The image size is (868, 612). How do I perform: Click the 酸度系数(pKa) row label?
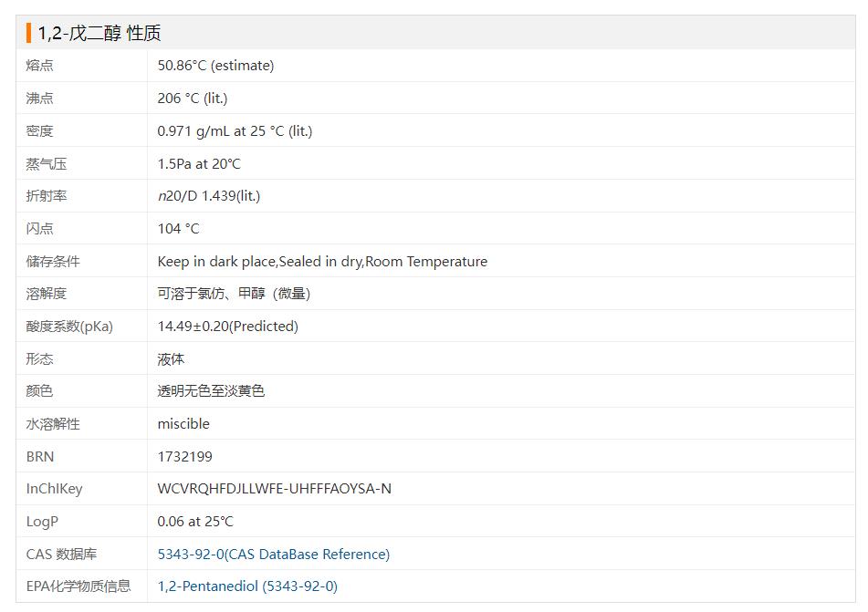pos(69,327)
